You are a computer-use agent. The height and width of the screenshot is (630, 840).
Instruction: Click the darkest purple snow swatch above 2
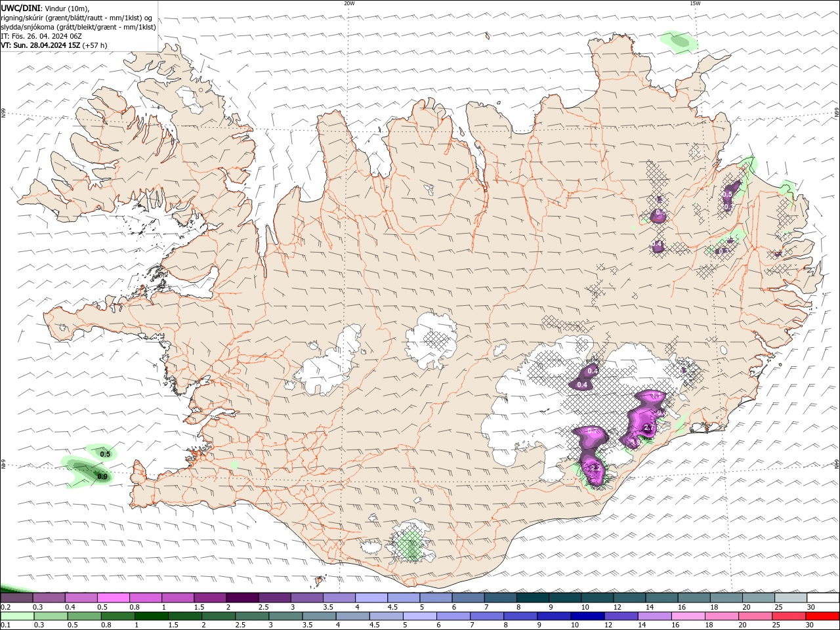241,598
